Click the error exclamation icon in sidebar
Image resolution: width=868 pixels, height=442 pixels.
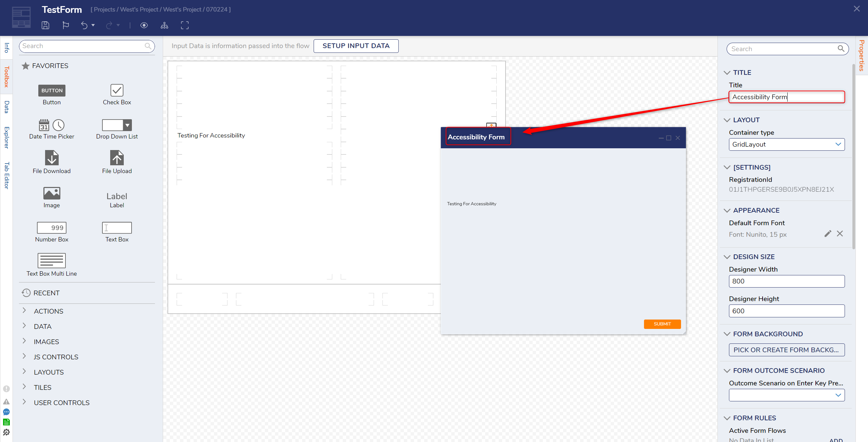[x=6, y=389]
